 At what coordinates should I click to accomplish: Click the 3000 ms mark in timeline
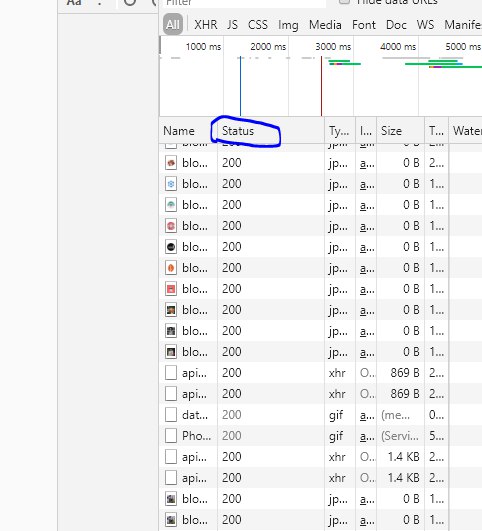click(333, 46)
